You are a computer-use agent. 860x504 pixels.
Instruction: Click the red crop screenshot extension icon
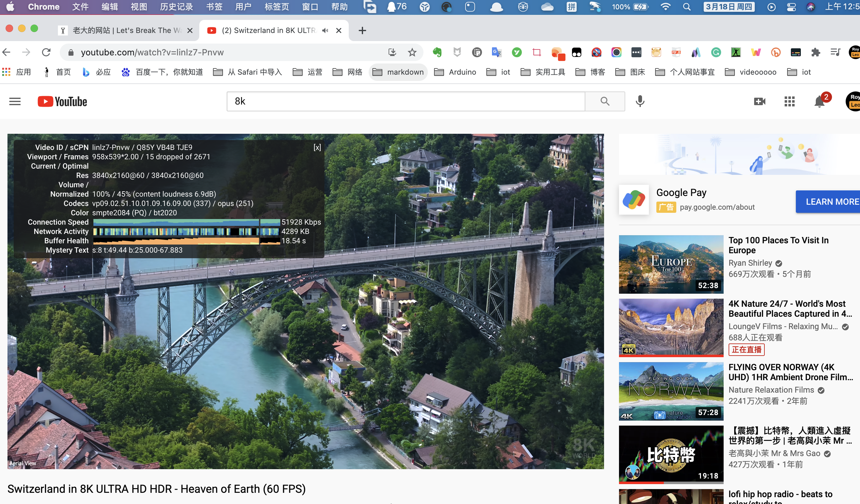click(536, 52)
